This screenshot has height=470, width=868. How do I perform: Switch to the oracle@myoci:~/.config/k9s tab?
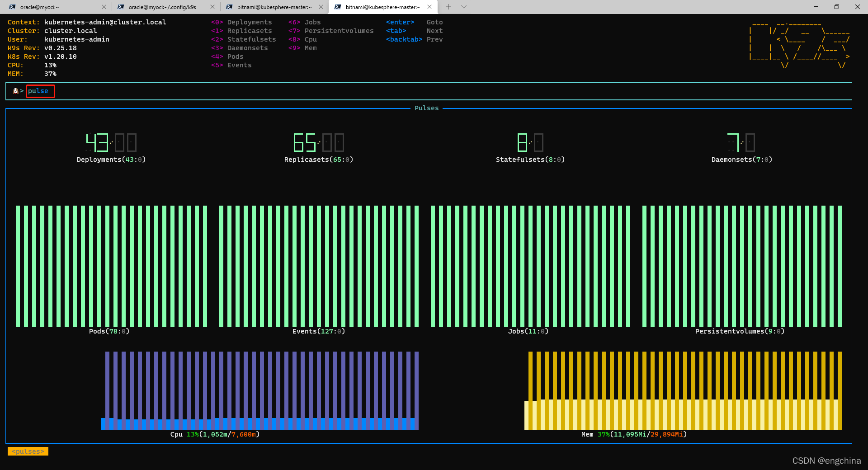tap(165, 7)
